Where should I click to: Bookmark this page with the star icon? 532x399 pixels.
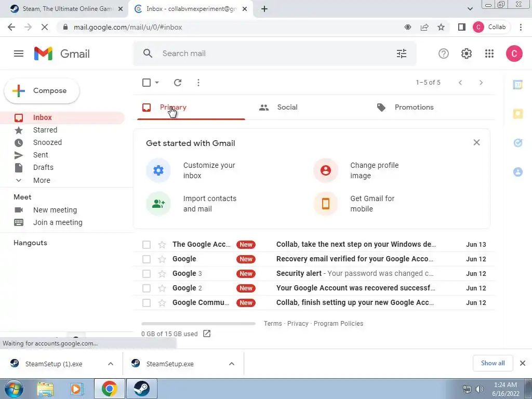(x=441, y=27)
